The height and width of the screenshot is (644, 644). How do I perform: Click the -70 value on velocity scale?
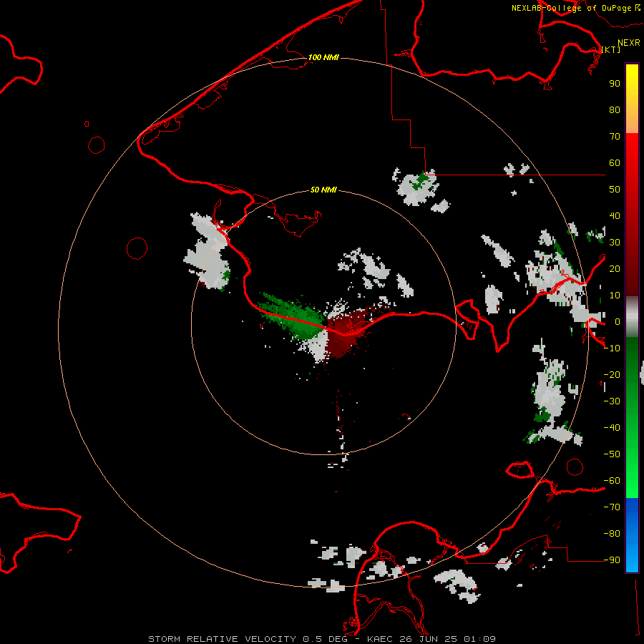pyautogui.click(x=612, y=507)
